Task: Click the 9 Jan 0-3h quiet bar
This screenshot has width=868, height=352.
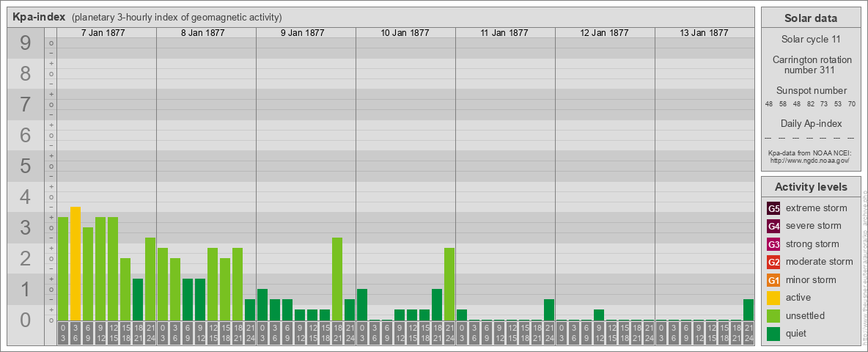Action: pos(262,304)
